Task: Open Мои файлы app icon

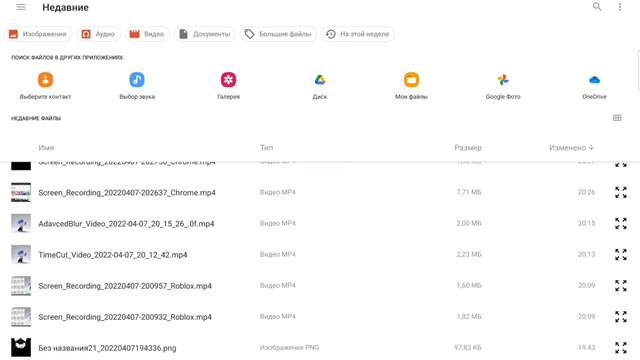Action: [411, 80]
